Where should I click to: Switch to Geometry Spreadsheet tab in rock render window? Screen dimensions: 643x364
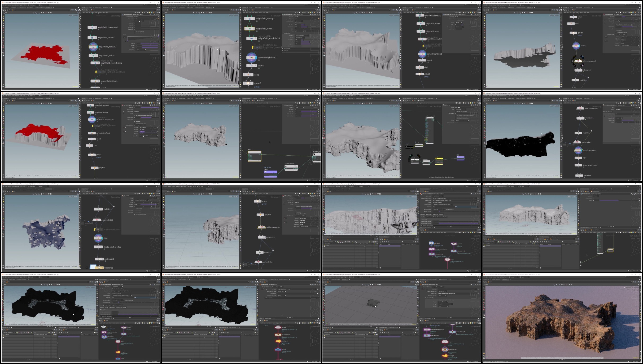pos(496,280)
